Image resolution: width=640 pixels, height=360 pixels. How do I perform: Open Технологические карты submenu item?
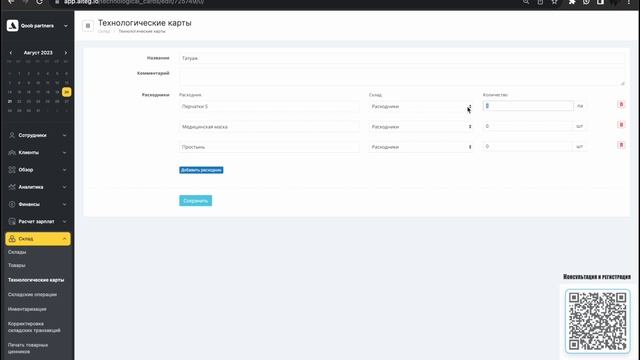pyautogui.click(x=36, y=280)
